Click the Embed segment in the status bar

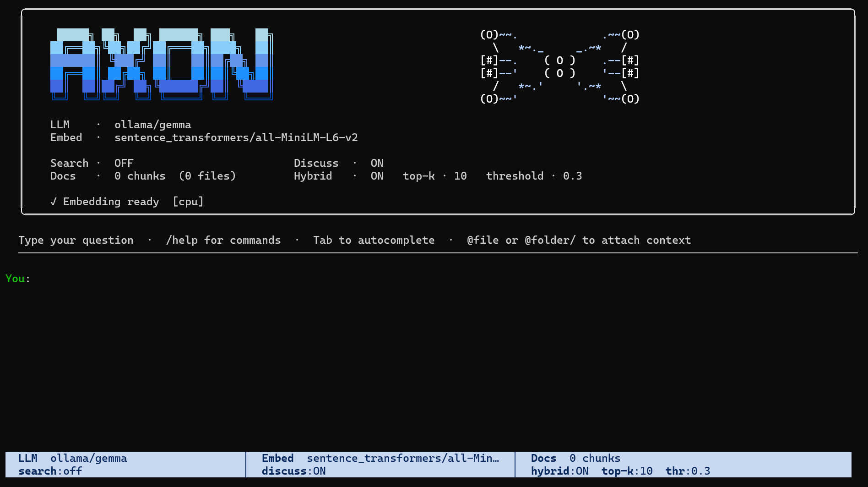tap(380, 458)
